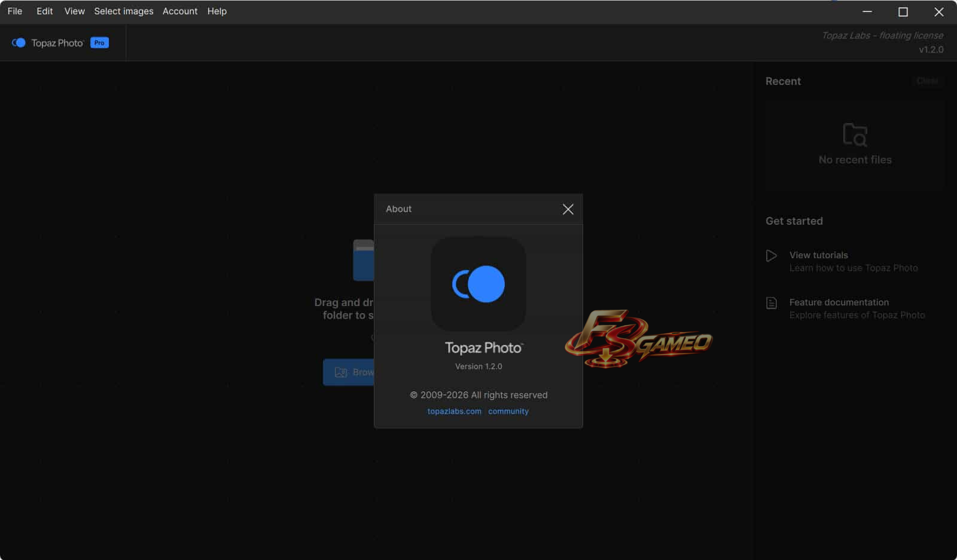Open the Edit menu

point(45,11)
